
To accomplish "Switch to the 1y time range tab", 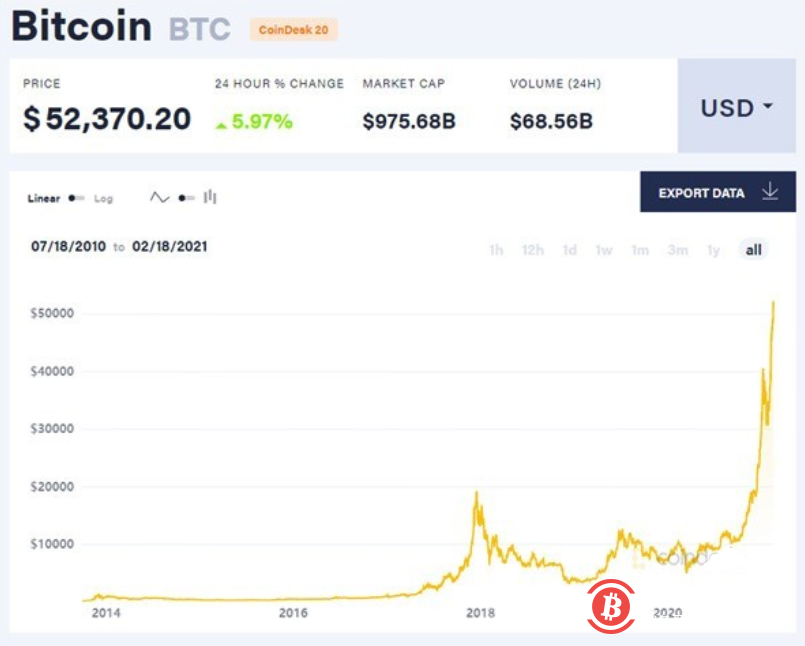I will point(713,251).
